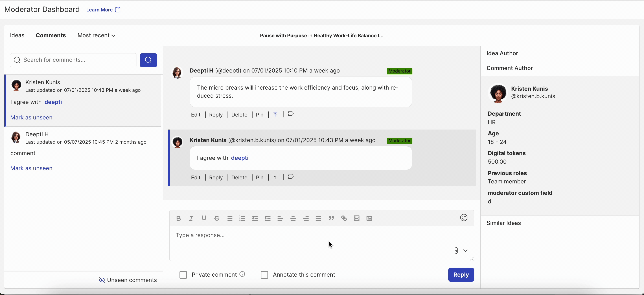Toggle Unseen comments filter

click(x=128, y=280)
